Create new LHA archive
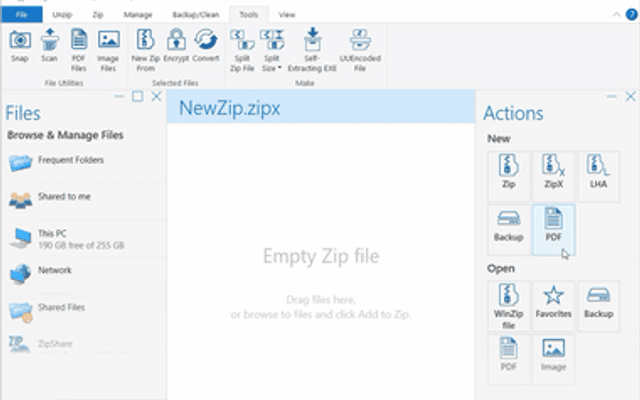 point(598,176)
